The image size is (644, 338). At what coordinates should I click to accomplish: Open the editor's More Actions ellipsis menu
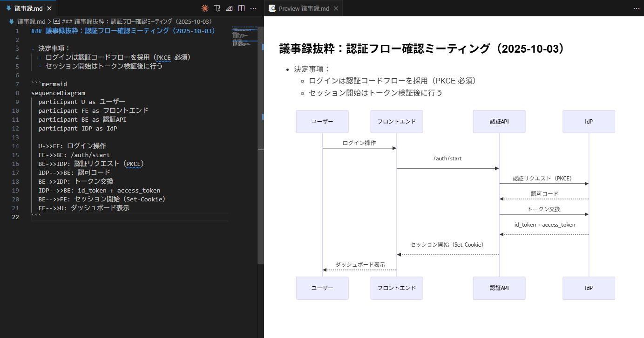(x=254, y=8)
